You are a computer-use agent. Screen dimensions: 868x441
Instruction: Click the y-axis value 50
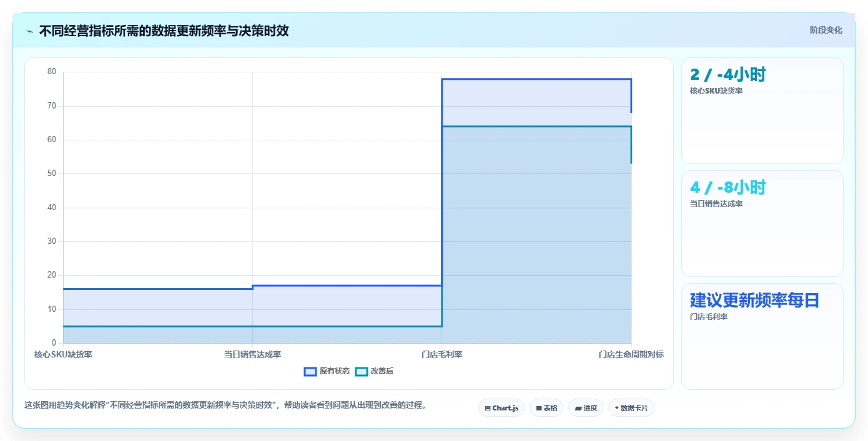coord(52,173)
